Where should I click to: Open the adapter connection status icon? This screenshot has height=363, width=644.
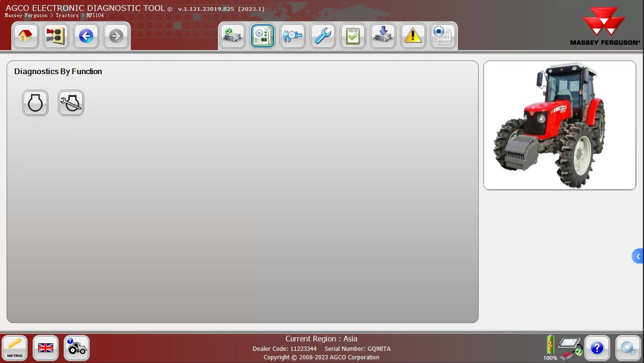tap(570, 348)
